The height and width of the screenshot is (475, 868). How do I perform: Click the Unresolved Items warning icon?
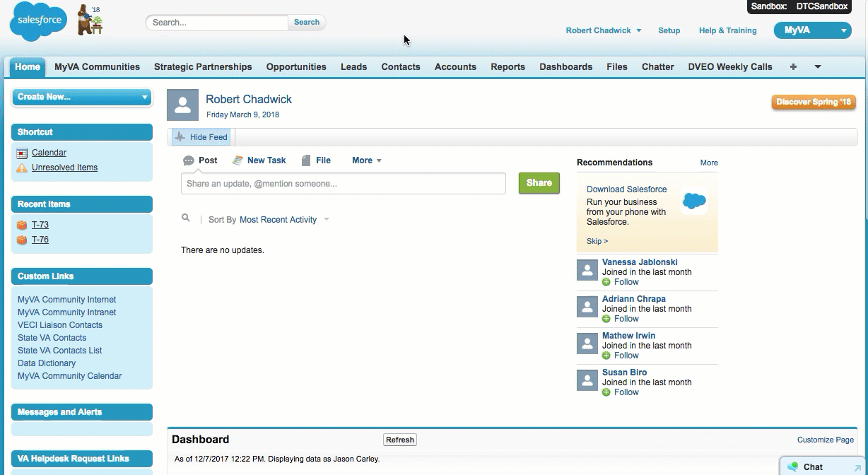(x=22, y=168)
